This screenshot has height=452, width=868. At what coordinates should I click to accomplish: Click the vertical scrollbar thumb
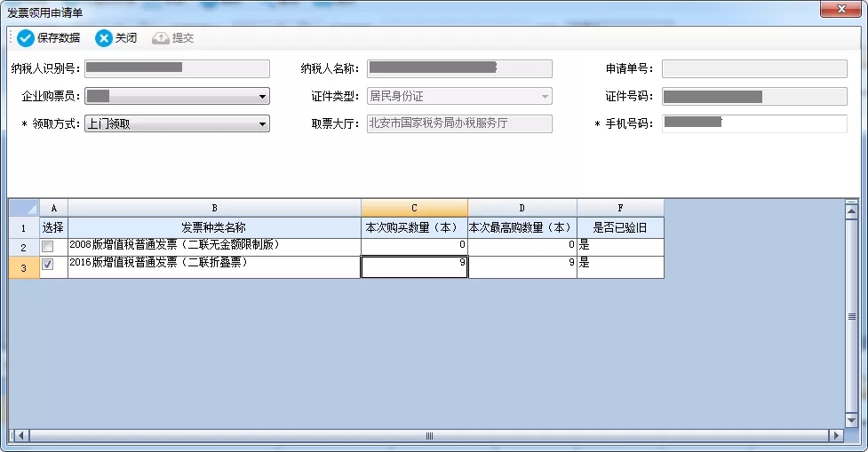(x=851, y=316)
